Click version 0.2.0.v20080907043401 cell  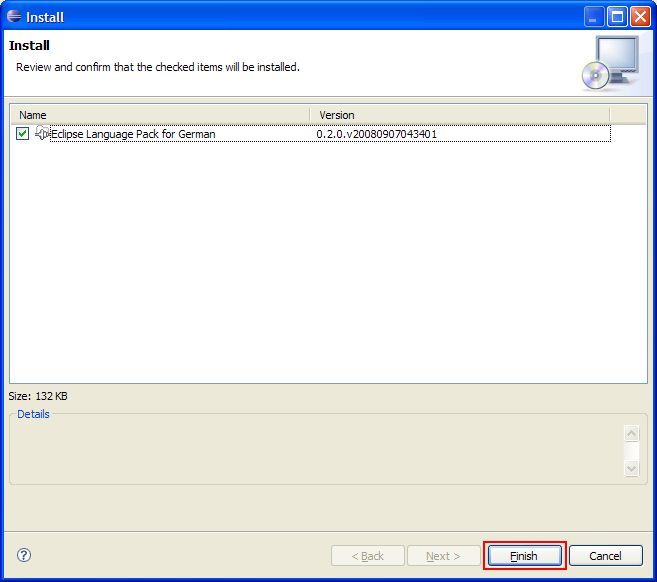point(376,134)
